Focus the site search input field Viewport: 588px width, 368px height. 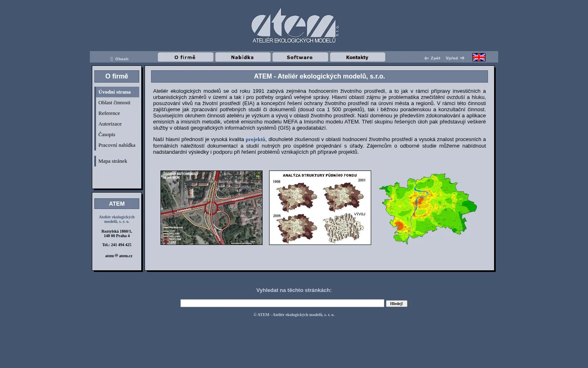coord(282,303)
